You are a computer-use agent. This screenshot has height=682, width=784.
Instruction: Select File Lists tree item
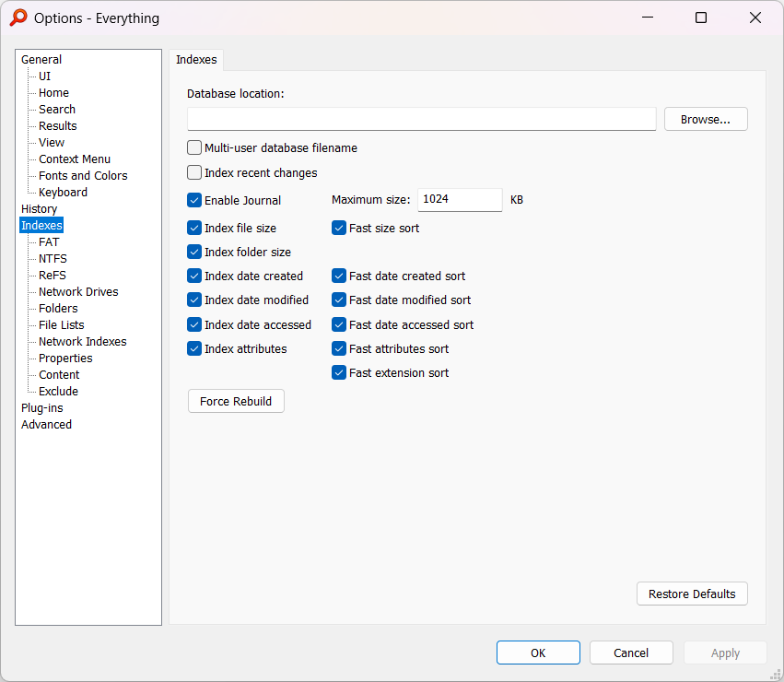tap(62, 324)
